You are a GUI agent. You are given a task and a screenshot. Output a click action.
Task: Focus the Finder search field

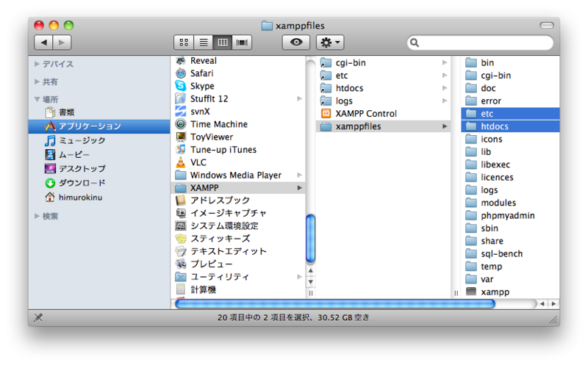coord(481,43)
